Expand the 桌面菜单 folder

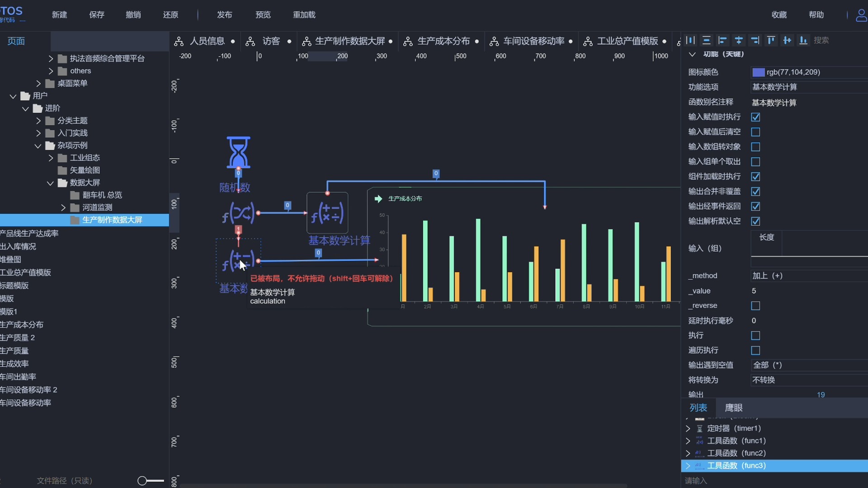pyautogui.click(x=38, y=83)
